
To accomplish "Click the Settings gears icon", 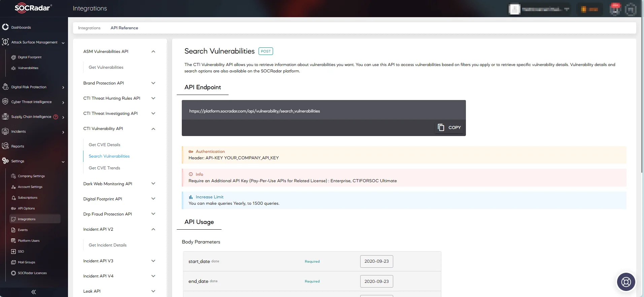I will (5, 161).
